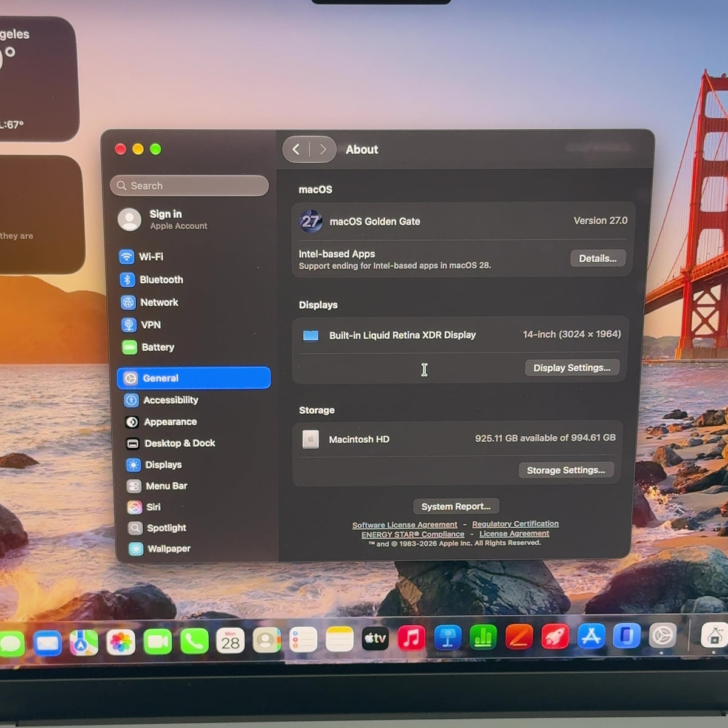Launch Contacts from the Dock
The image size is (728, 728).
point(267,640)
